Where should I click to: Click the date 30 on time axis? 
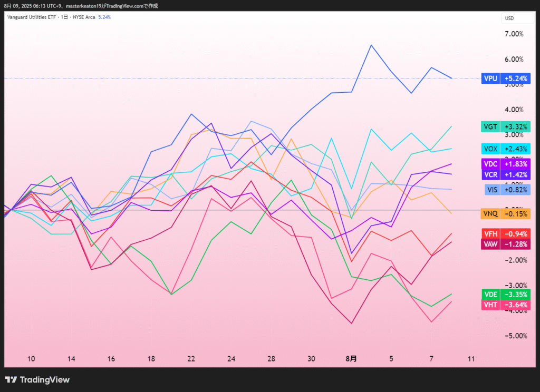[x=311, y=359]
